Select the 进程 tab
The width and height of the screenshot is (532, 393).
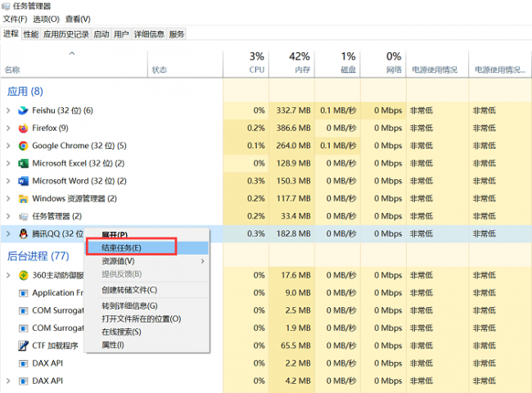(x=11, y=34)
